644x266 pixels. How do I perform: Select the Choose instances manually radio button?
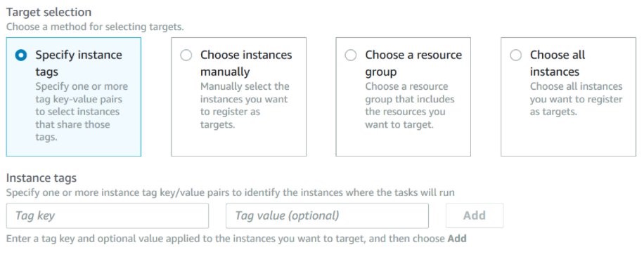[186, 55]
